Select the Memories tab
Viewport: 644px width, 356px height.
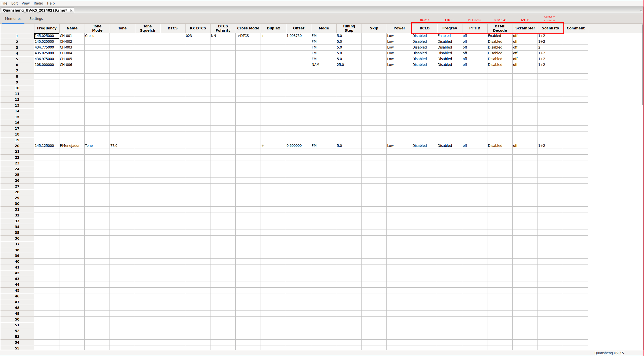13,19
